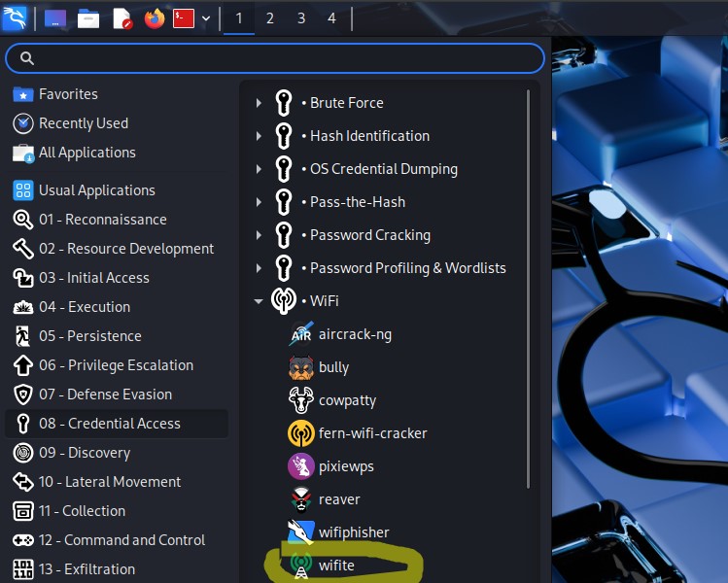The height and width of the screenshot is (583, 728).
Task: Click the OS Credential Dumping key icon
Action: point(284,169)
